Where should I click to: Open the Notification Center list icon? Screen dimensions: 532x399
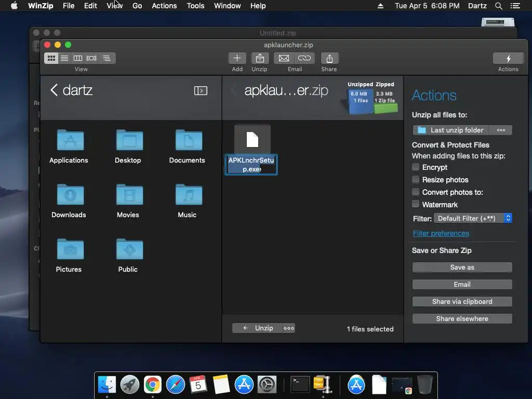point(515,6)
